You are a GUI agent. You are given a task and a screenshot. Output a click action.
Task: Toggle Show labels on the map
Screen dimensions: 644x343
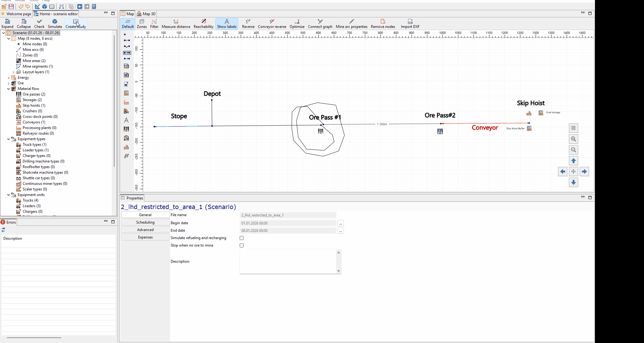(227, 24)
